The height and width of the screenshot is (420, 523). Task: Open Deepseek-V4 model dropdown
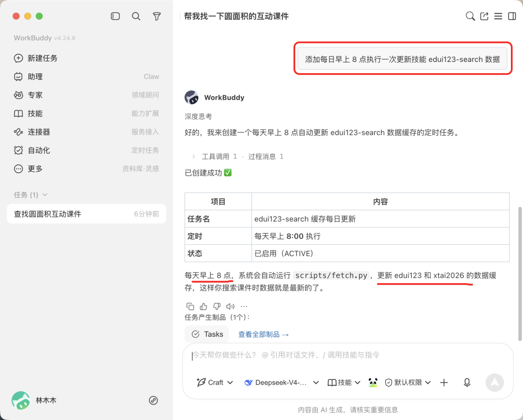[x=281, y=383]
